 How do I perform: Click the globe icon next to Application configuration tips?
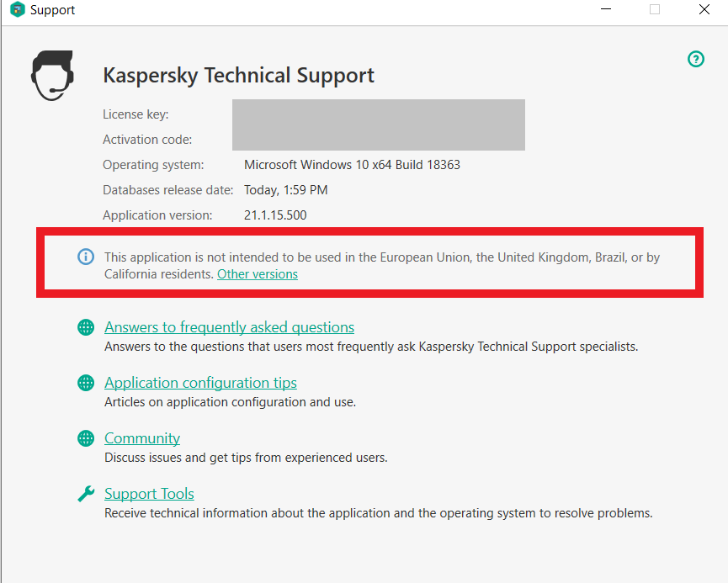click(86, 383)
